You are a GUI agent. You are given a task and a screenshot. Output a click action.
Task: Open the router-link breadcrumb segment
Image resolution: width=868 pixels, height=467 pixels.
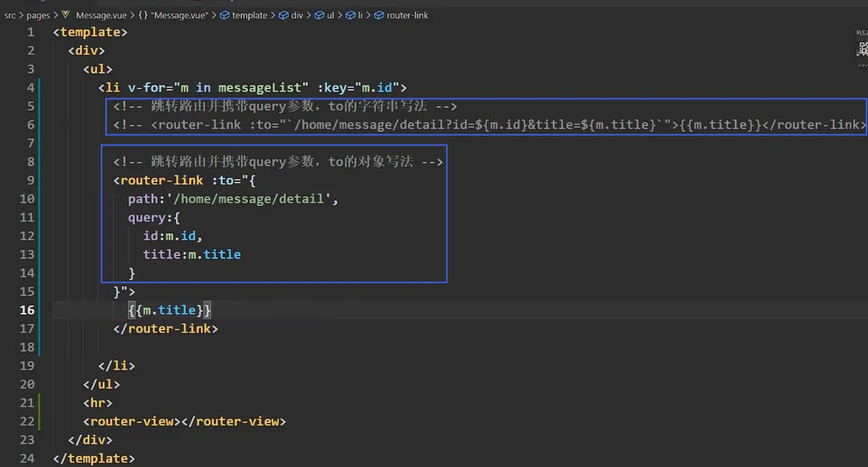pyautogui.click(x=401, y=15)
